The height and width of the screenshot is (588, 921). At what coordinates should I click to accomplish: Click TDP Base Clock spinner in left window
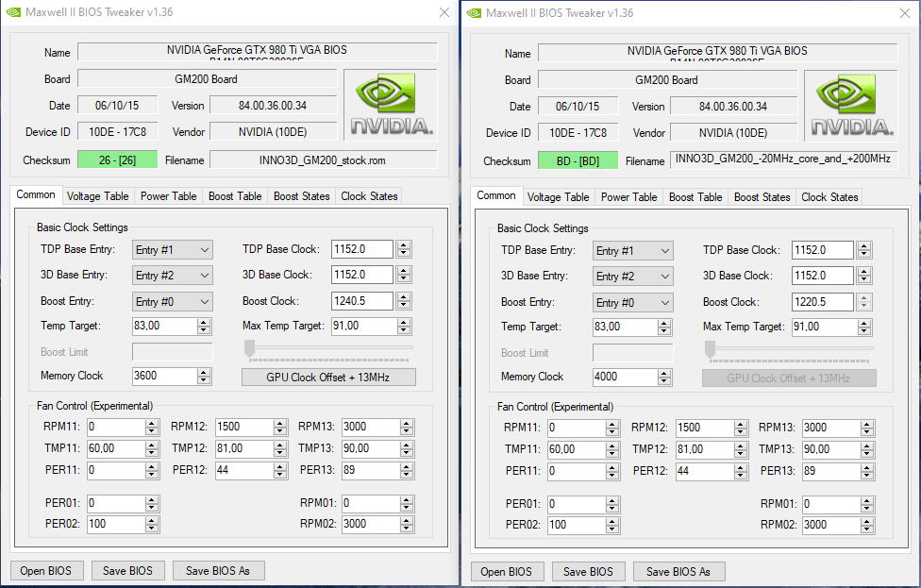coord(404,250)
